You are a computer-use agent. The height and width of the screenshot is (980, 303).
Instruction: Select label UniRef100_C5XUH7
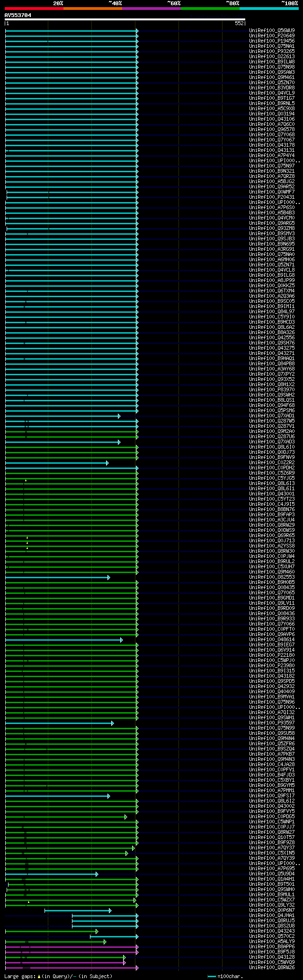272,566
